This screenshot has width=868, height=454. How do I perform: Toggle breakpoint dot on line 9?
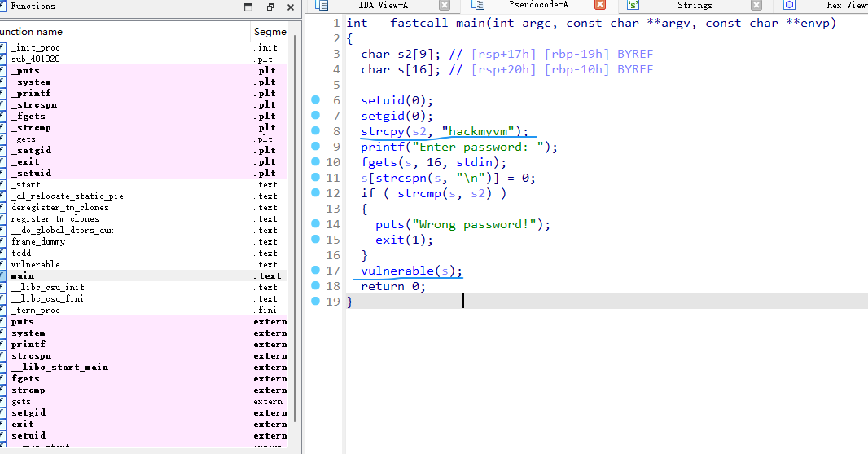click(x=316, y=147)
